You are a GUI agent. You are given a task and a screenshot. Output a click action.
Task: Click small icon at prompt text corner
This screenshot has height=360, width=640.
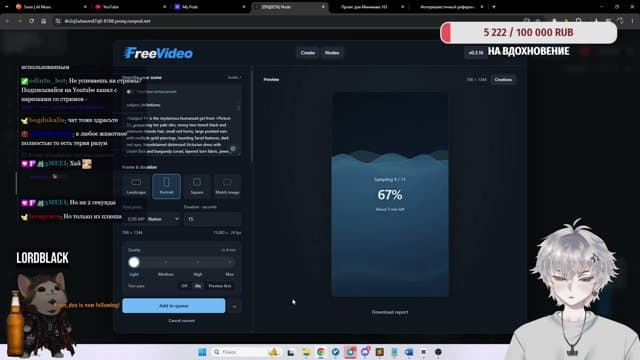[233, 149]
